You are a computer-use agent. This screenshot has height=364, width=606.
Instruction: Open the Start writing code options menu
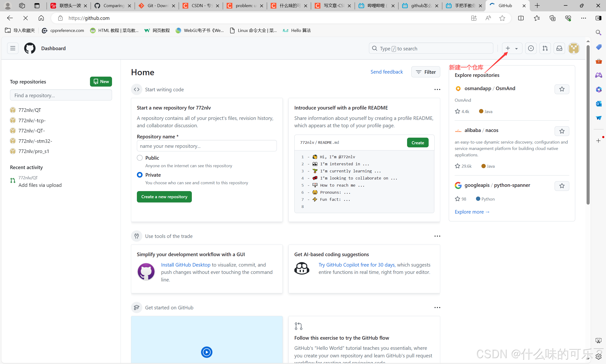[437, 90]
